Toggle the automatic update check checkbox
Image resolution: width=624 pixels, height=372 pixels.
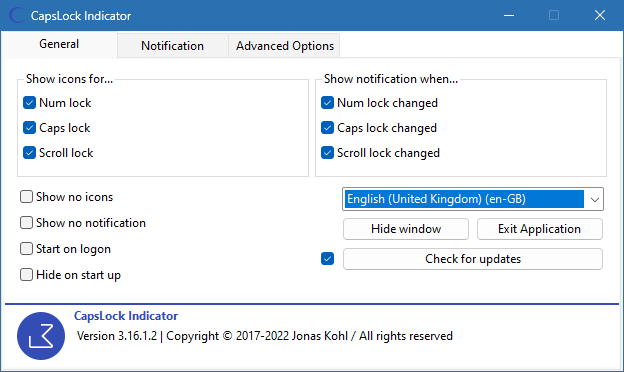point(327,259)
